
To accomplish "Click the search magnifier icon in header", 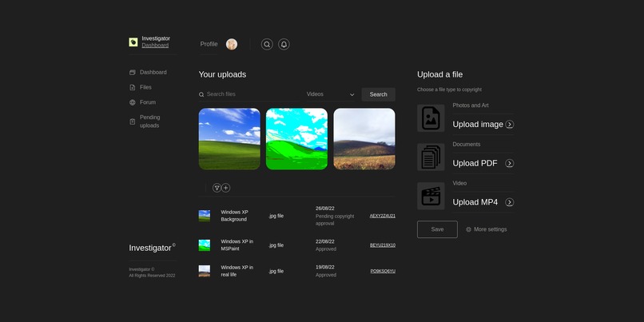I will coord(267,45).
